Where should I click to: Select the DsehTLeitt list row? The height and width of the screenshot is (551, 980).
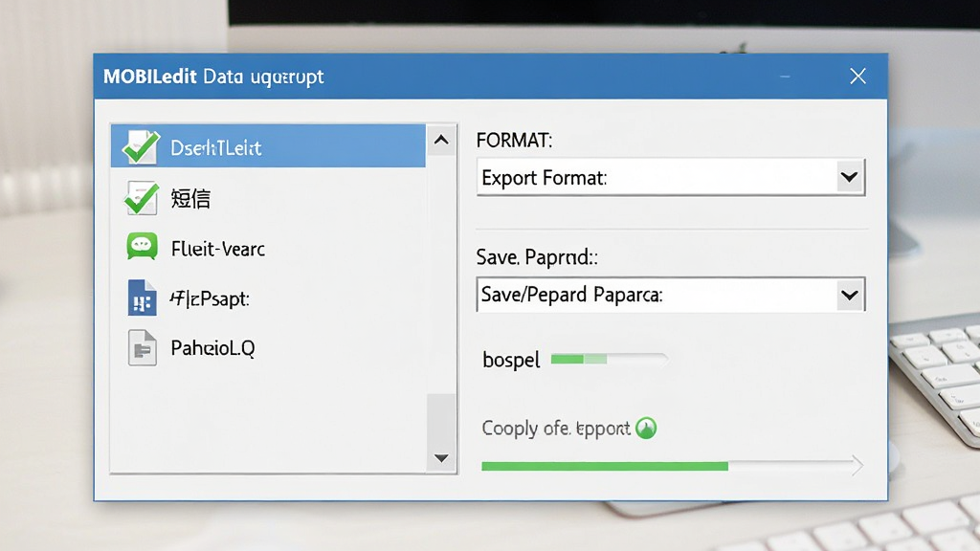tap(268, 146)
